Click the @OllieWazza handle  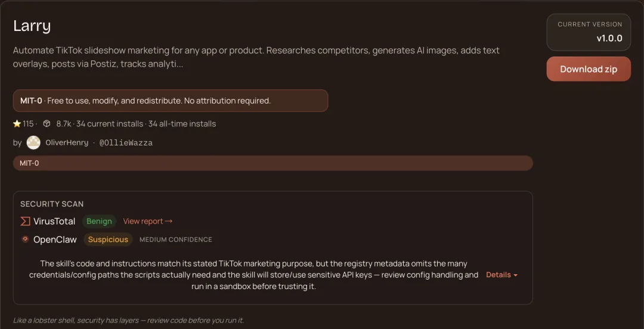(x=126, y=143)
